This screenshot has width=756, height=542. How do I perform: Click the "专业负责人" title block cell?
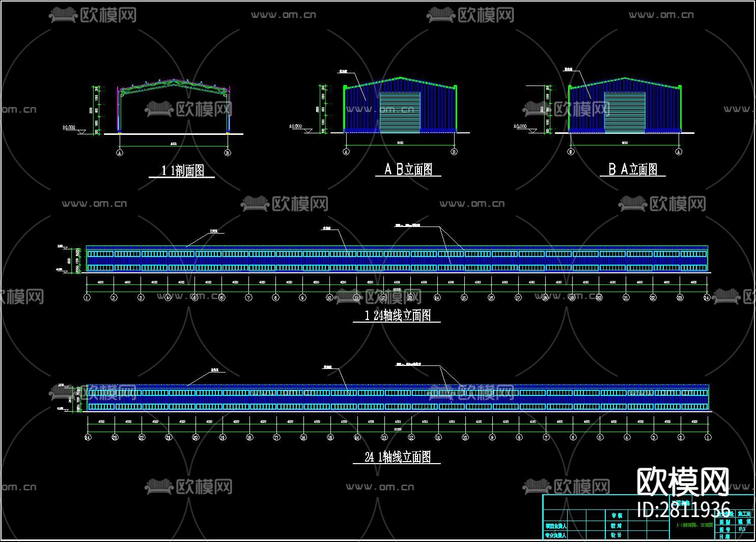click(x=556, y=535)
